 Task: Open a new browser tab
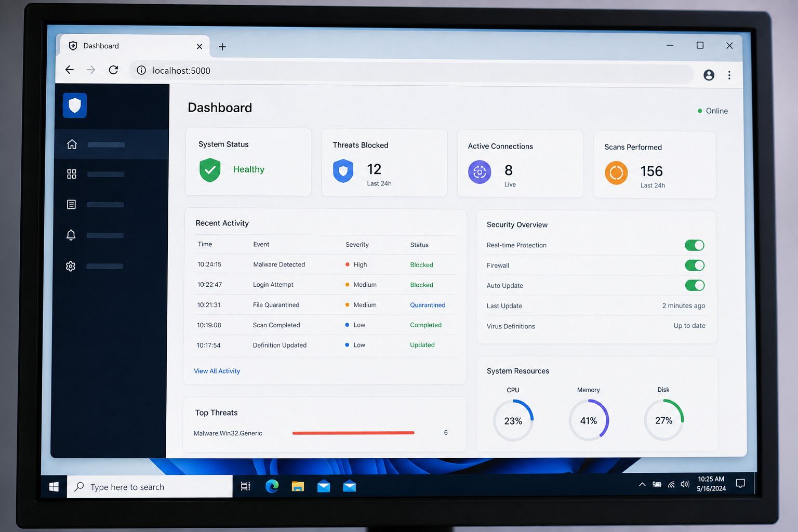[x=222, y=47]
